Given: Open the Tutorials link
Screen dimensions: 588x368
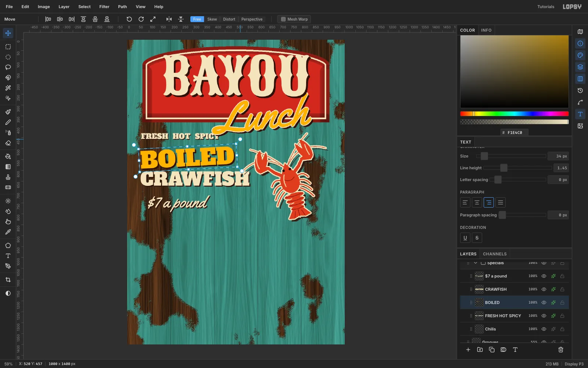Looking at the screenshot, I should click(546, 7).
